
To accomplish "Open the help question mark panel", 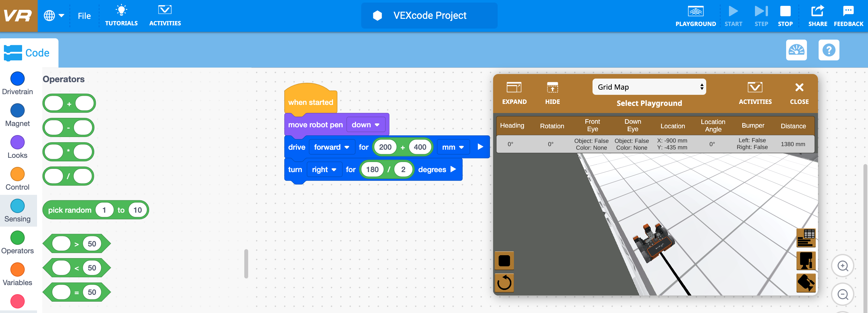I will pyautogui.click(x=829, y=50).
